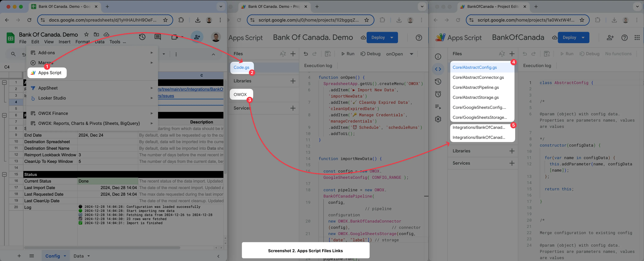
Task: Open Overview info icon in right sidebar
Action: (438, 57)
